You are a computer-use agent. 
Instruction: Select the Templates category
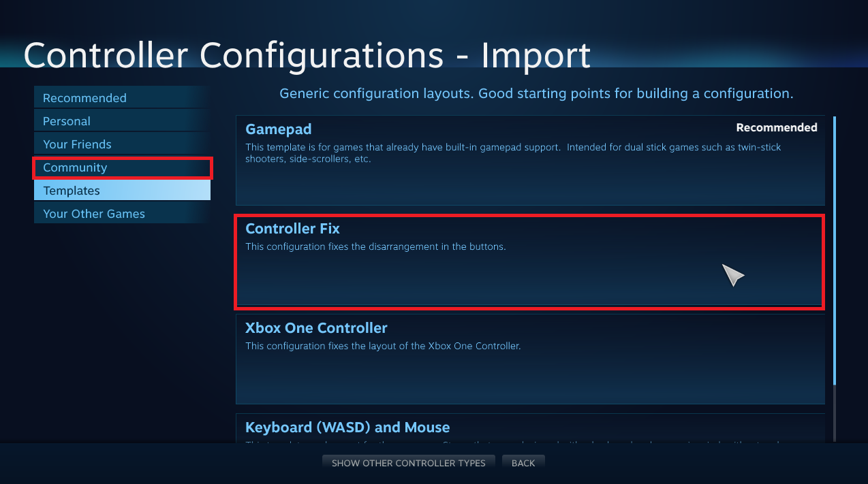tap(72, 191)
